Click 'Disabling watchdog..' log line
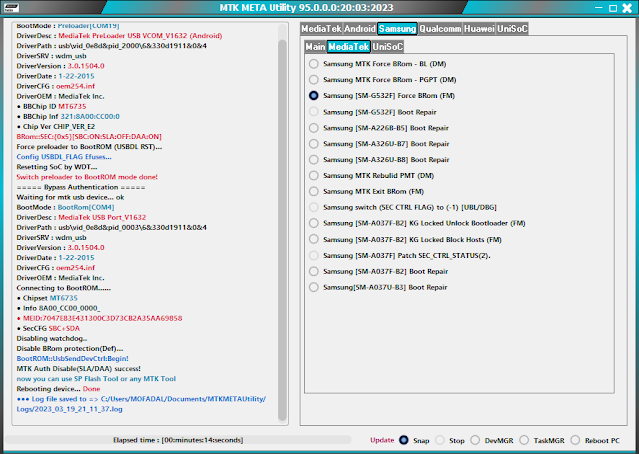 point(52,339)
